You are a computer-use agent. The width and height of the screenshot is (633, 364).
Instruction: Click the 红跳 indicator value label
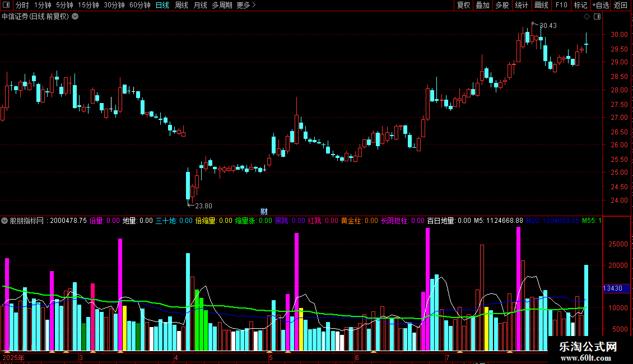point(323,221)
